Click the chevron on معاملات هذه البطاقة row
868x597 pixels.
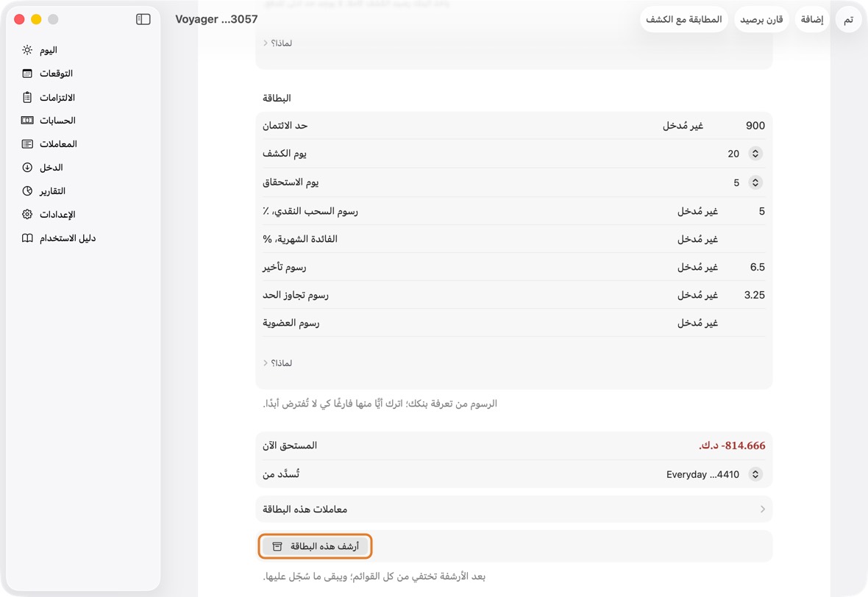point(762,509)
